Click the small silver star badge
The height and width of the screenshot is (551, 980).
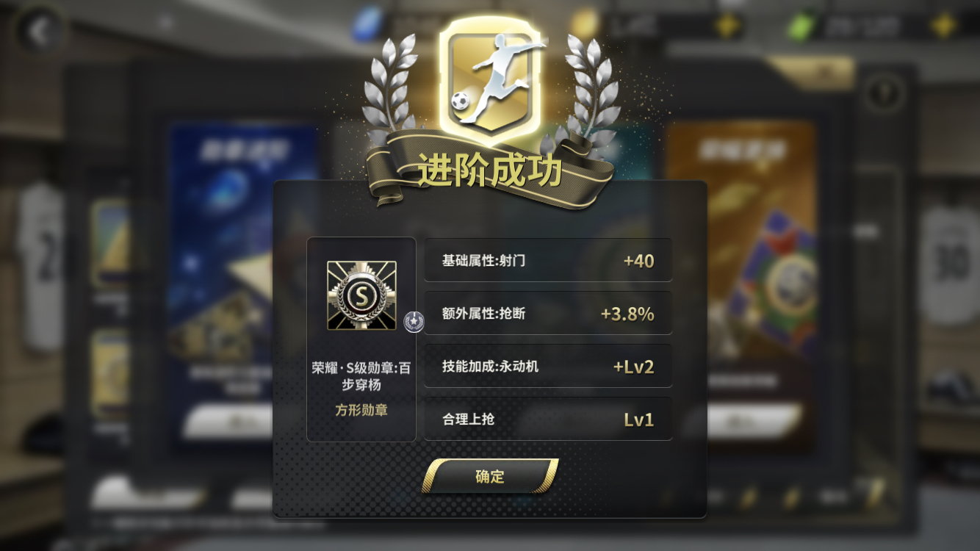[414, 321]
